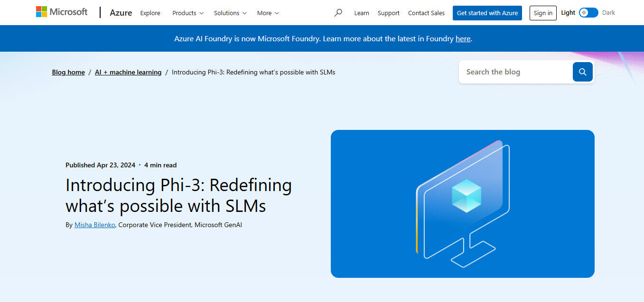Expand the Products dropdown
The width and height of the screenshot is (644, 302).
188,13
